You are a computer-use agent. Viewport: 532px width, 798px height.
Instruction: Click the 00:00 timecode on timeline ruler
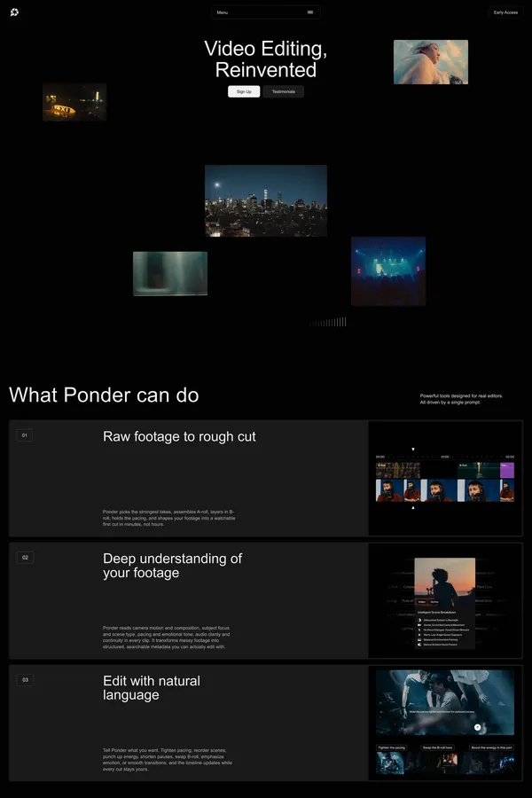pos(380,457)
